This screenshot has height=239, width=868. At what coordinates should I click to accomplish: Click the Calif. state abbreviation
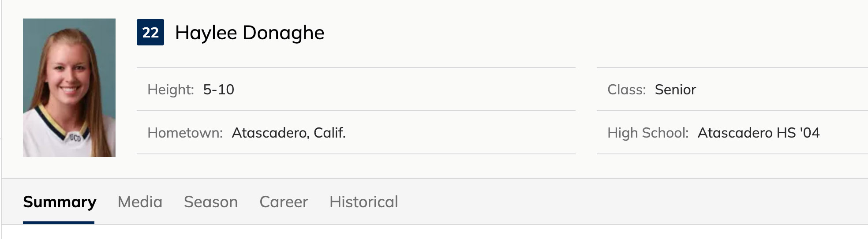[x=329, y=133]
